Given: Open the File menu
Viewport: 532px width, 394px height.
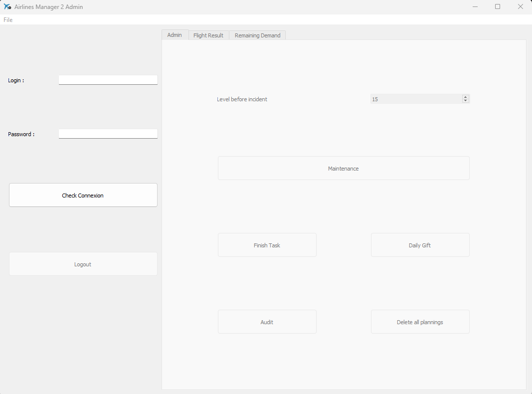Looking at the screenshot, I should coord(8,20).
